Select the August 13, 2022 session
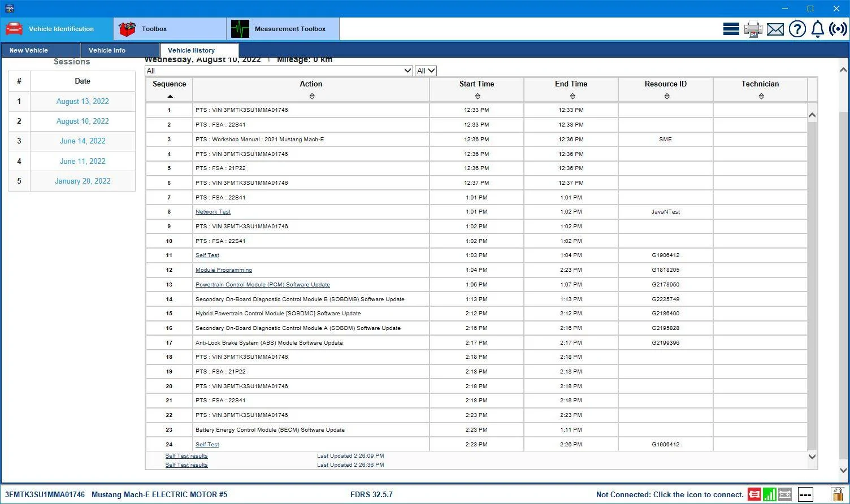The image size is (850, 504). [83, 102]
